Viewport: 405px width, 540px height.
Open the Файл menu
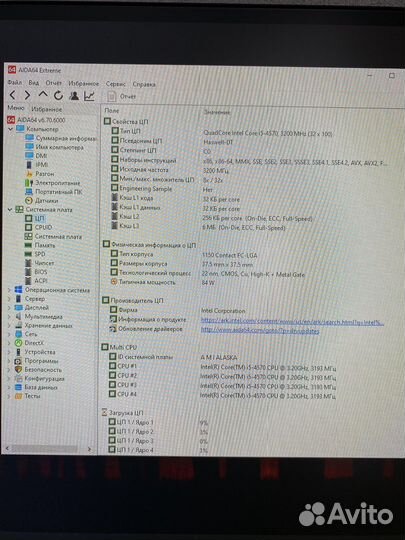click(15, 83)
